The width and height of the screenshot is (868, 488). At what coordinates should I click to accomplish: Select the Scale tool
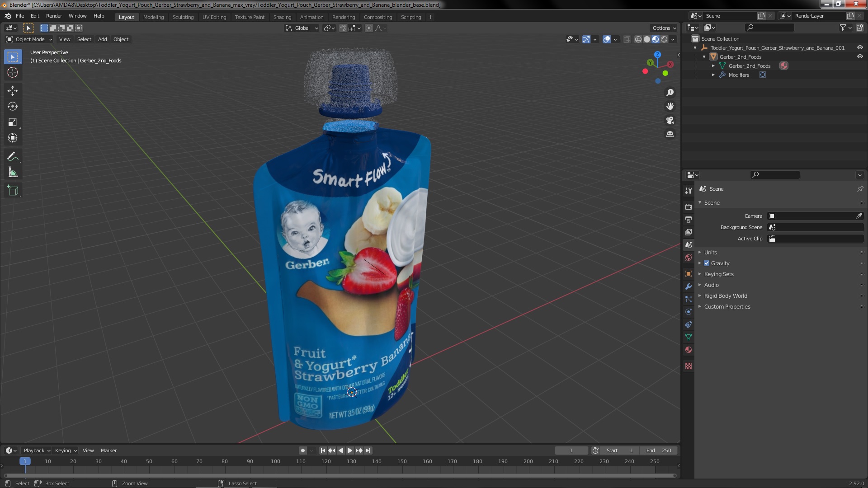coord(13,122)
